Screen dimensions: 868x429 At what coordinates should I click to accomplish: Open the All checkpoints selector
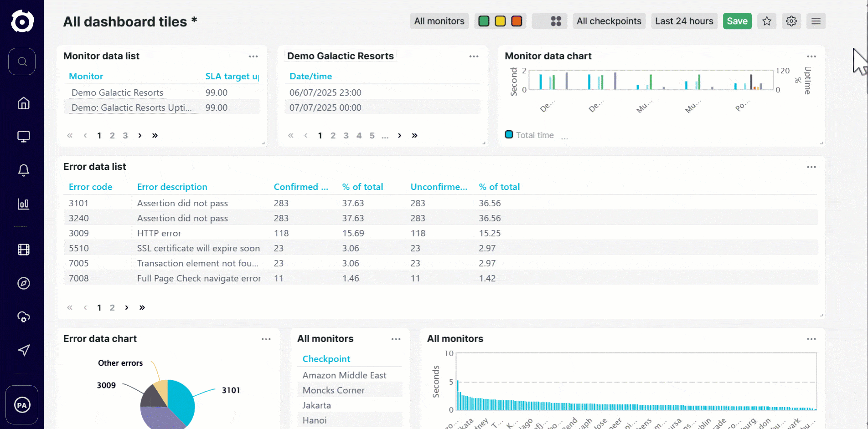609,20
